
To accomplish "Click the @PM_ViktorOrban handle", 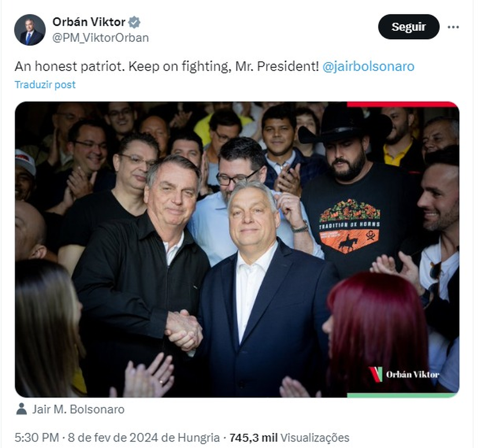I will [x=100, y=38].
